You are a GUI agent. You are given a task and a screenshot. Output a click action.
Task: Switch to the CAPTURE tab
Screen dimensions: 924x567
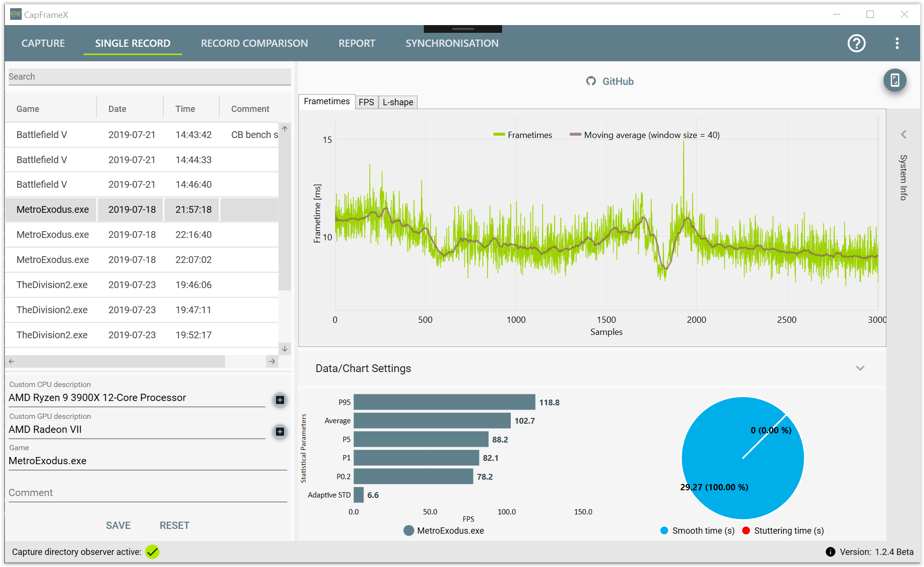(43, 43)
